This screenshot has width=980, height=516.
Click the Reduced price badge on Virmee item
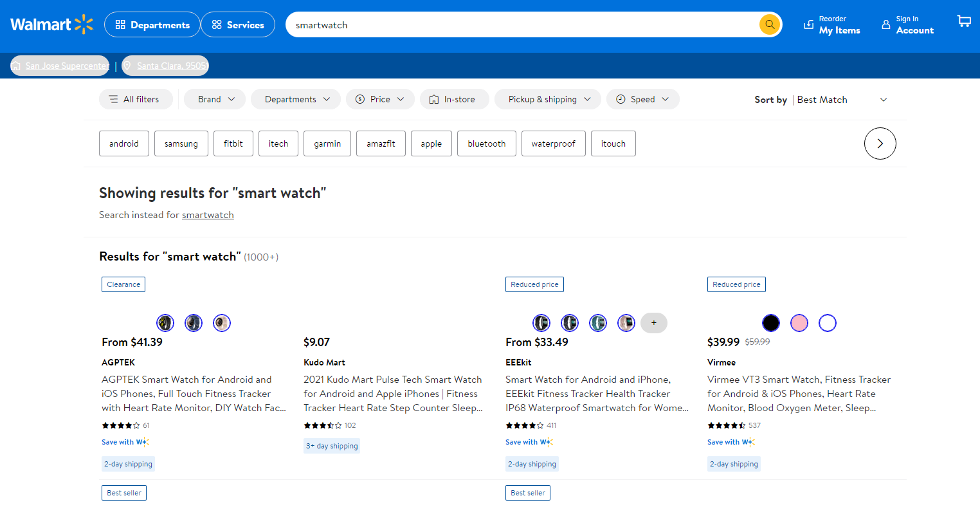point(736,284)
